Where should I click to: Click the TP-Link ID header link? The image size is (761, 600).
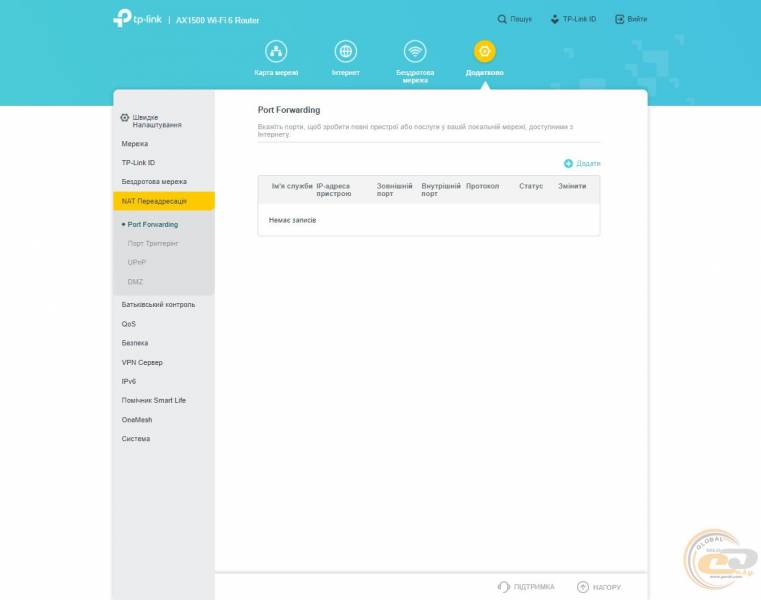[x=579, y=19]
